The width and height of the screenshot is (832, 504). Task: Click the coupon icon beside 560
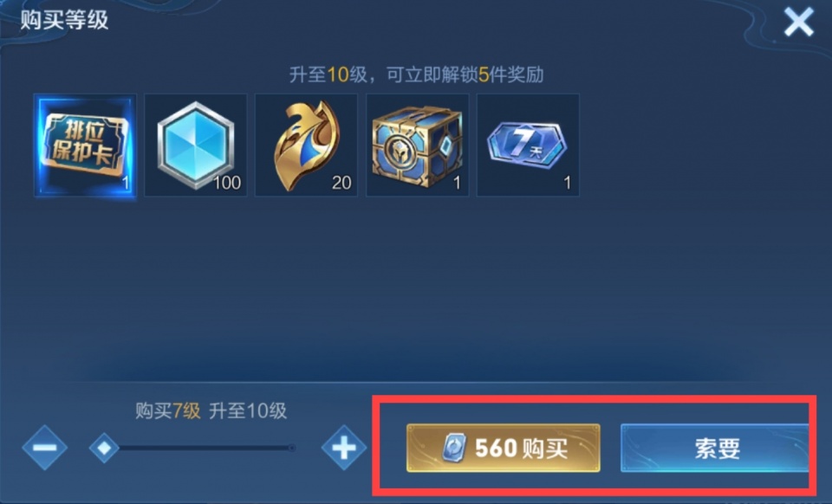455,448
